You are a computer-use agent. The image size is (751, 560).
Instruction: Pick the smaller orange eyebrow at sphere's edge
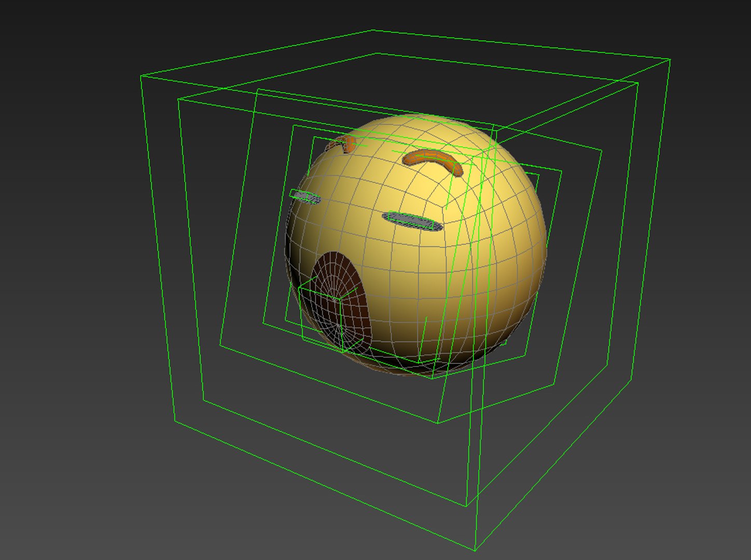coord(341,144)
